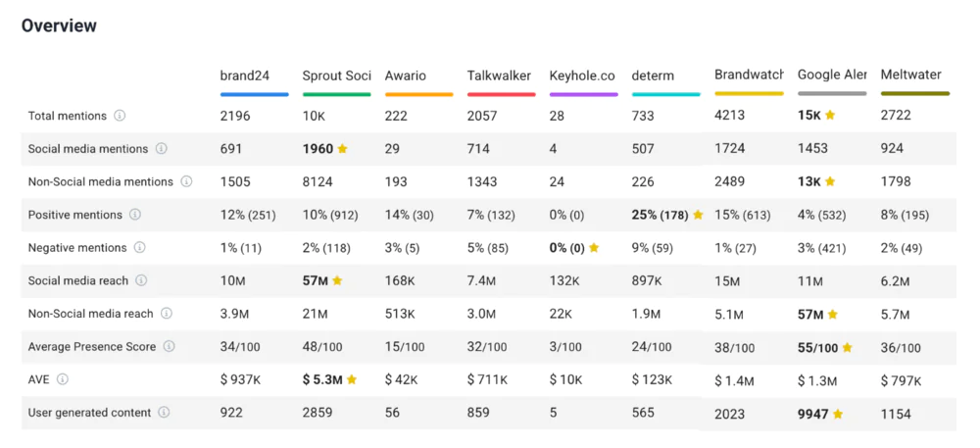Click info icon beside Social media mentions

(x=162, y=149)
